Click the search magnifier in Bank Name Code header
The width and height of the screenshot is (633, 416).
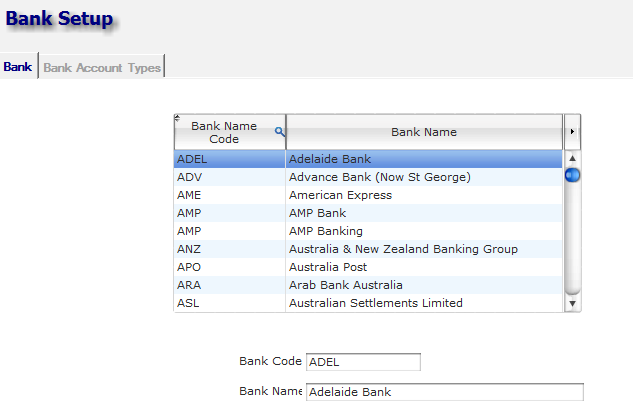click(x=280, y=132)
